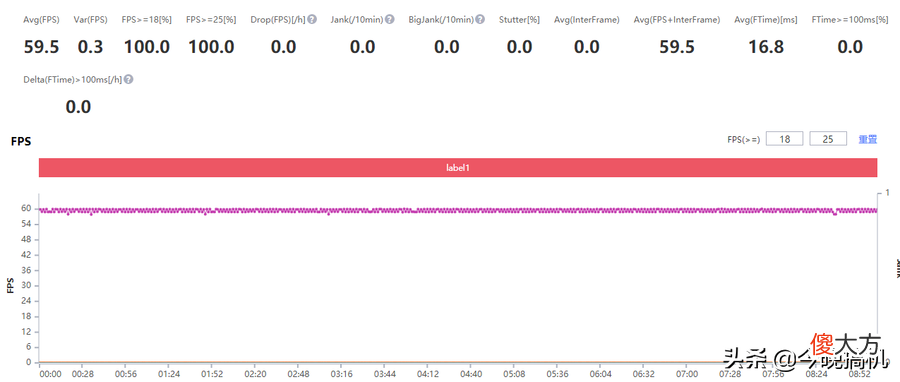Click the 04:12 time axis label

[427, 374]
